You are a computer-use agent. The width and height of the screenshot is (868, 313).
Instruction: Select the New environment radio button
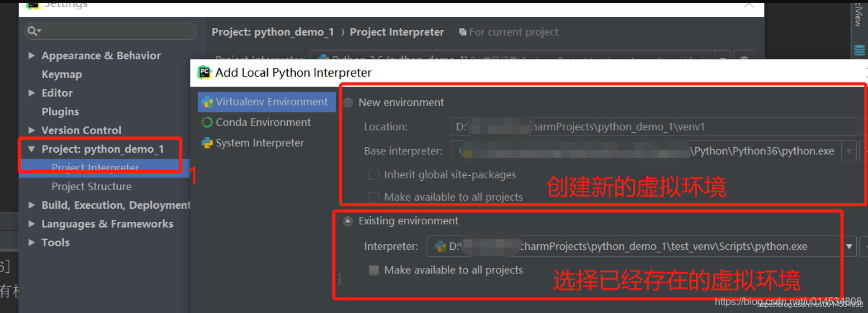348,103
